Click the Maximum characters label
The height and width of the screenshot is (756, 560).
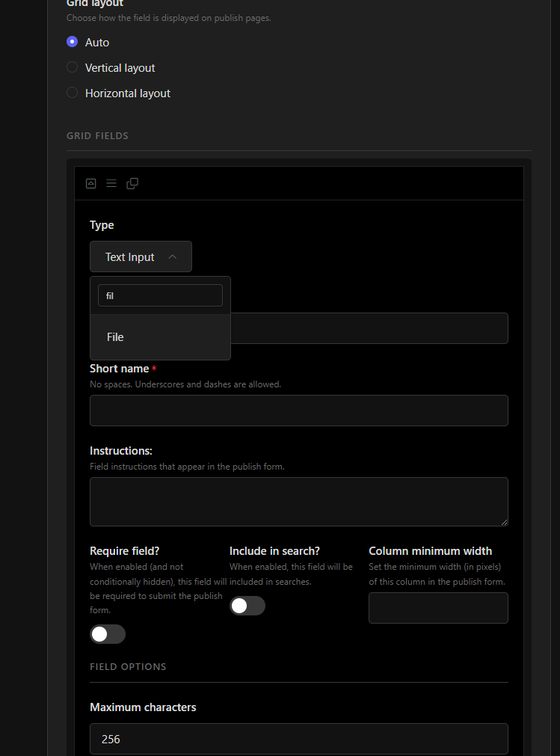click(x=143, y=707)
